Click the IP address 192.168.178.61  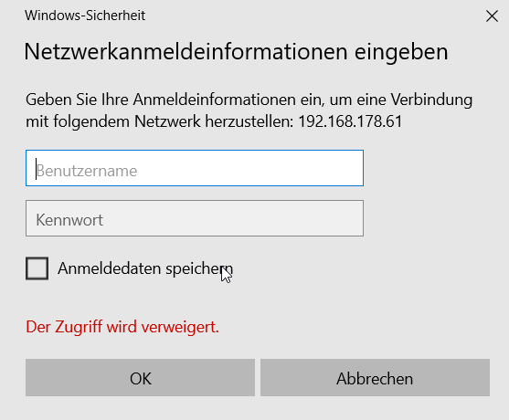pyautogui.click(x=350, y=121)
